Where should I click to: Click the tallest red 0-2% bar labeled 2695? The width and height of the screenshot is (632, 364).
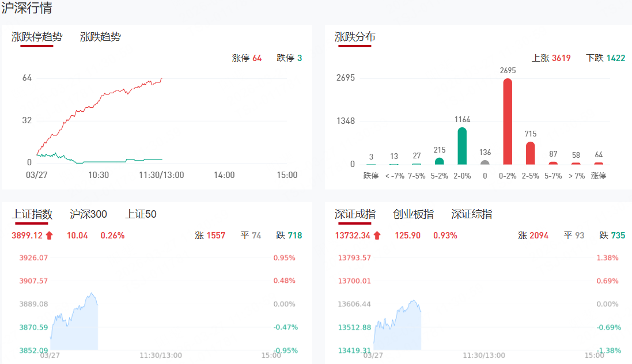click(508, 121)
